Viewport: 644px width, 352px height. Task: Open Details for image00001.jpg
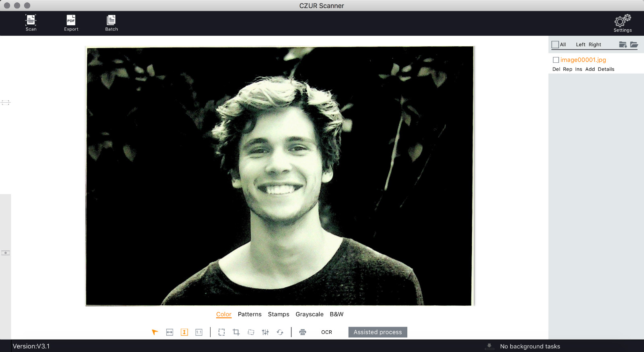click(x=606, y=69)
